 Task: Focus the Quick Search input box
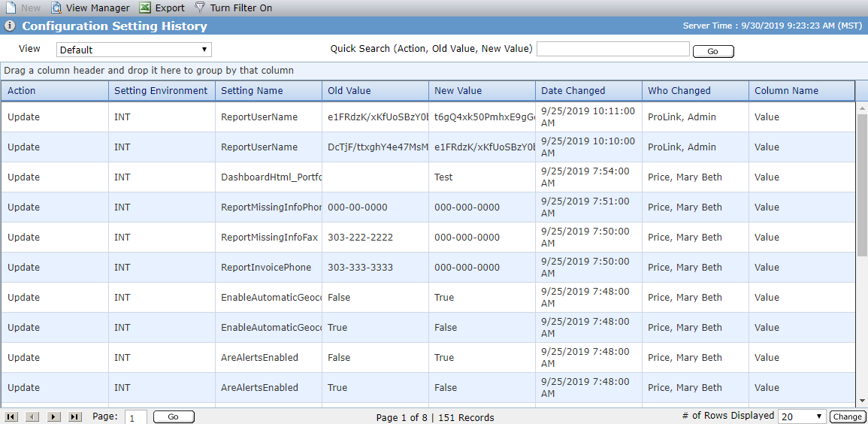pos(613,50)
